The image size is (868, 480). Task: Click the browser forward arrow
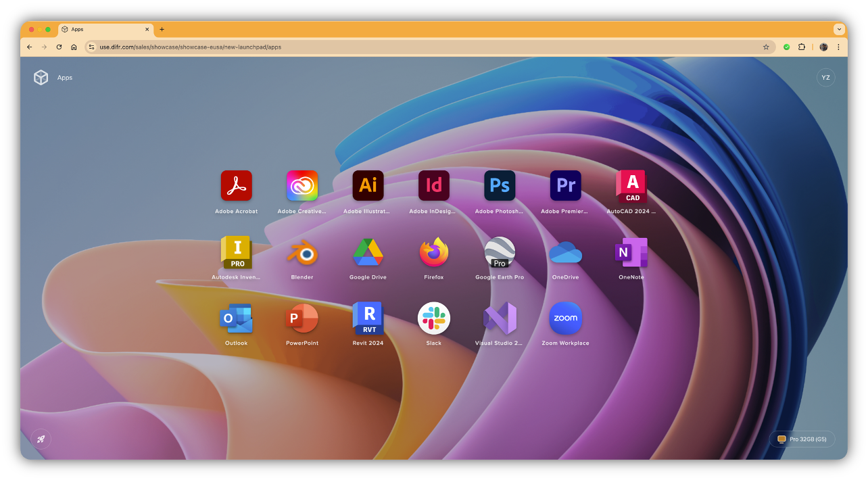(44, 47)
